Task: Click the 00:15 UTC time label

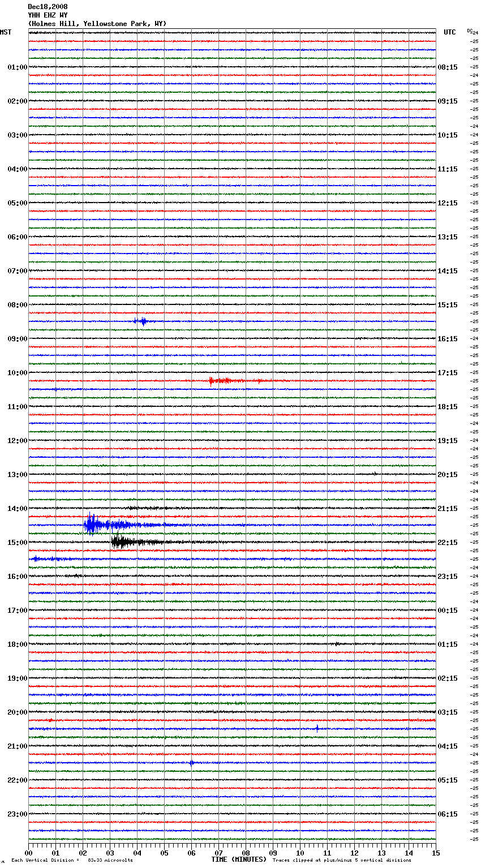Action: click(x=448, y=611)
